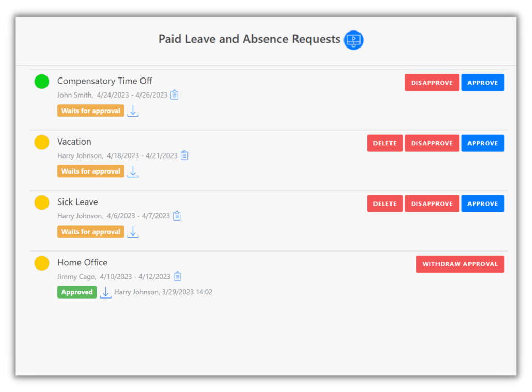Viewport: 532px width, 392px height.
Task: Click the clipboard icon on the Vacation request
Action: pos(184,155)
